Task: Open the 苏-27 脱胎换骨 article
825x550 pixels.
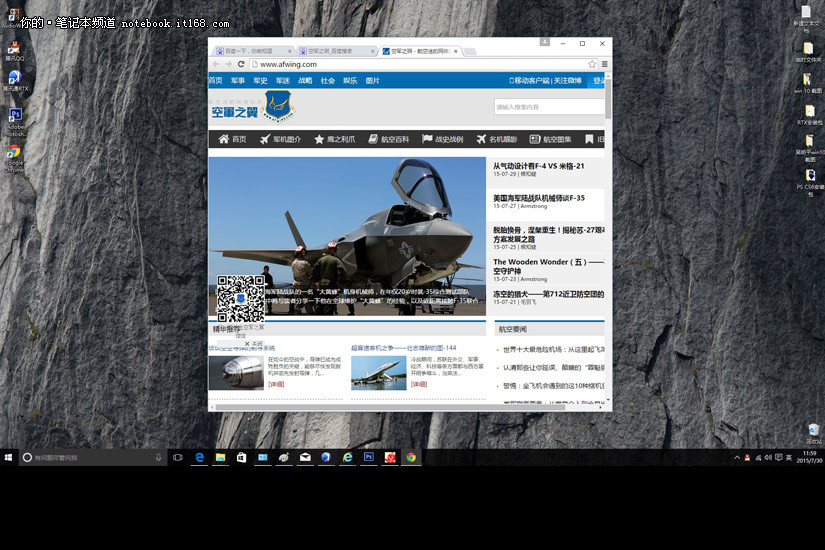Action: pyautogui.click(x=548, y=234)
